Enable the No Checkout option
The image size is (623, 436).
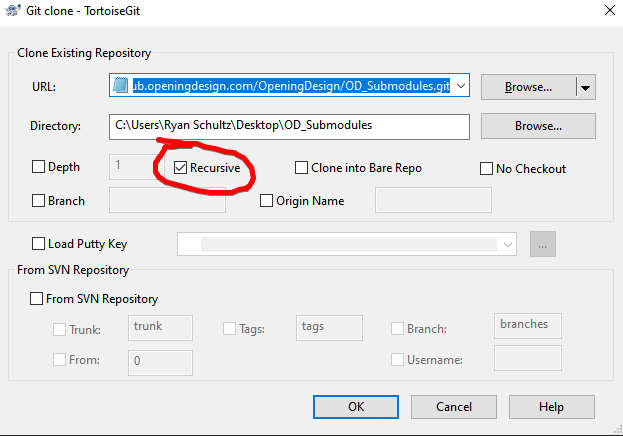pos(487,168)
